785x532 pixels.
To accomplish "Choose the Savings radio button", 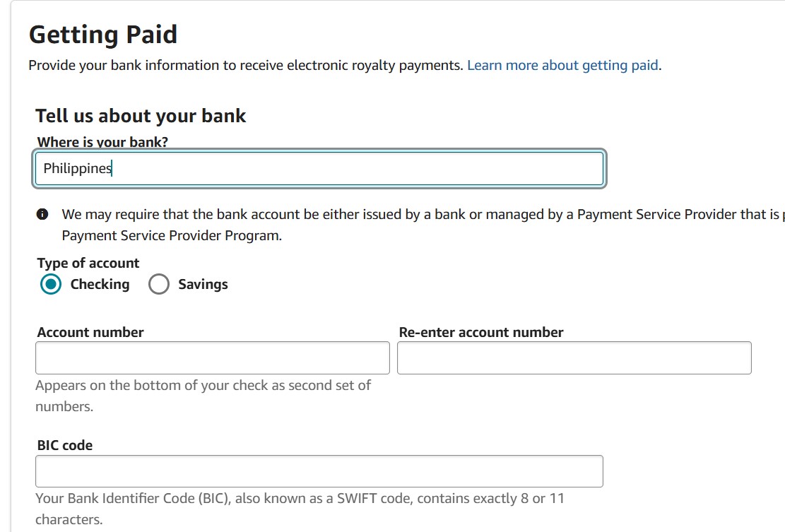I will pyautogui.click(x=159, y=284).
